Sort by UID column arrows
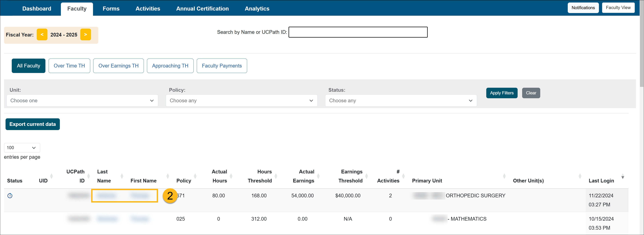The image size is (644, 235). pos(51,176)
